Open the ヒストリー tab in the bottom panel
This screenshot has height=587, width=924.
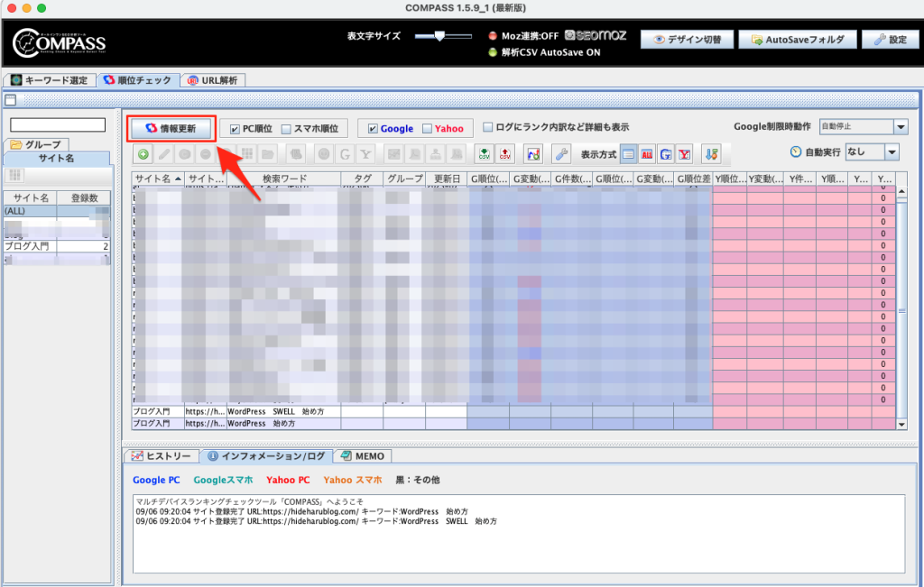pyautogui.click(x=161, y=456)
